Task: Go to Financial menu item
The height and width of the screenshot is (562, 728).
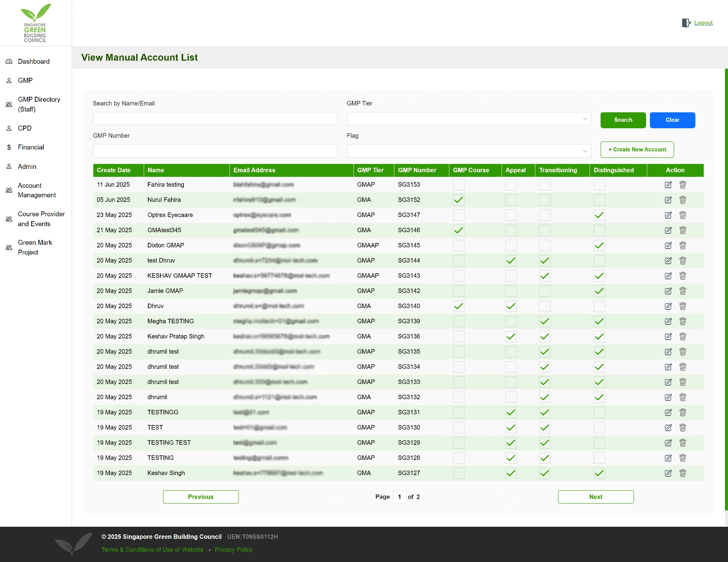Action: click(31, 147)
